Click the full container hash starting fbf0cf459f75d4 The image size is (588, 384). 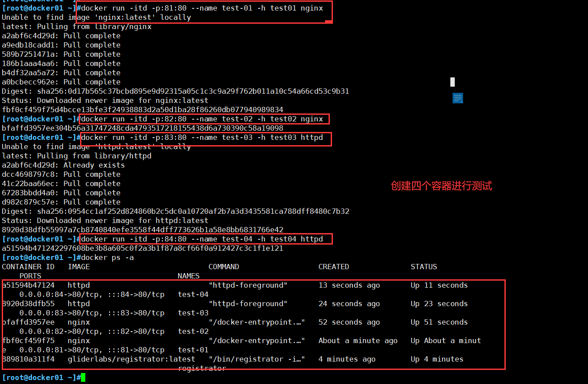click(142, 110)
